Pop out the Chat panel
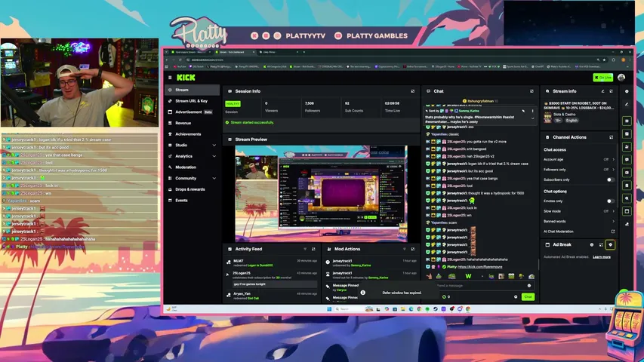The image size is (644, 362). 532,91
